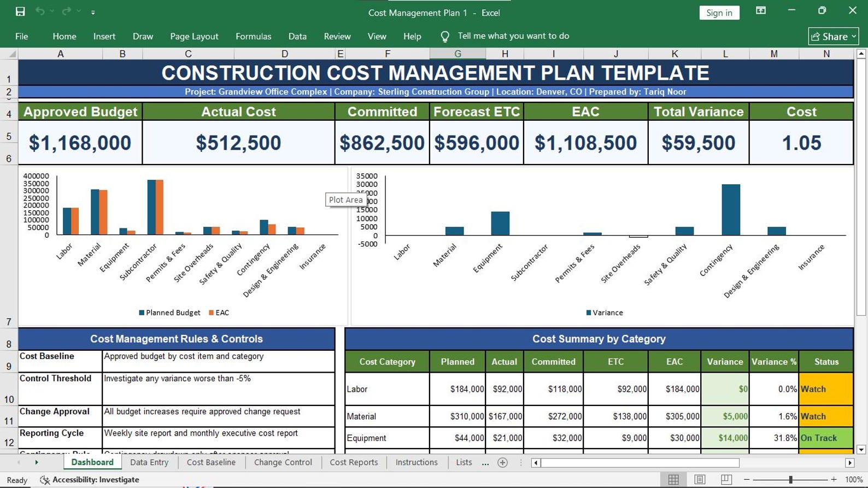The height and width of the screenshot is (488, 868).
Task: Click the Sign in button
Action: tap(719, 13)
